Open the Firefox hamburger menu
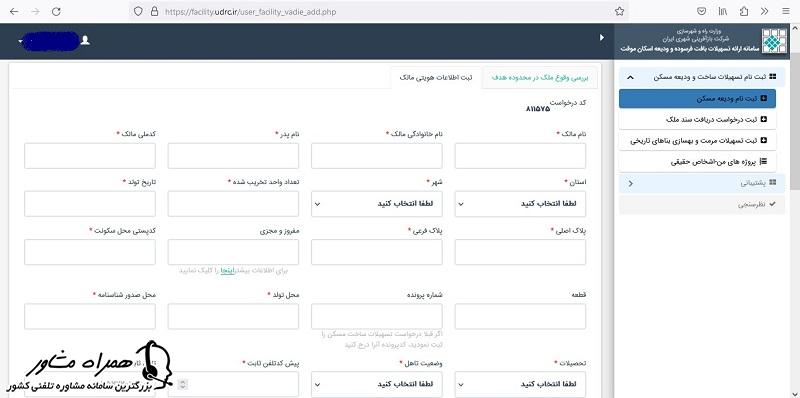The height and width of the screenshot is (398, 800). (786, 11)
